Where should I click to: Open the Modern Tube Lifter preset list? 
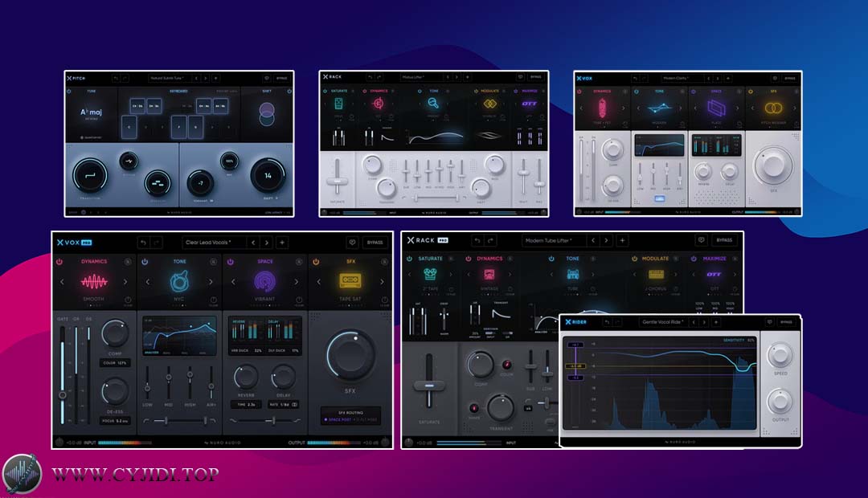pos(554,240)
